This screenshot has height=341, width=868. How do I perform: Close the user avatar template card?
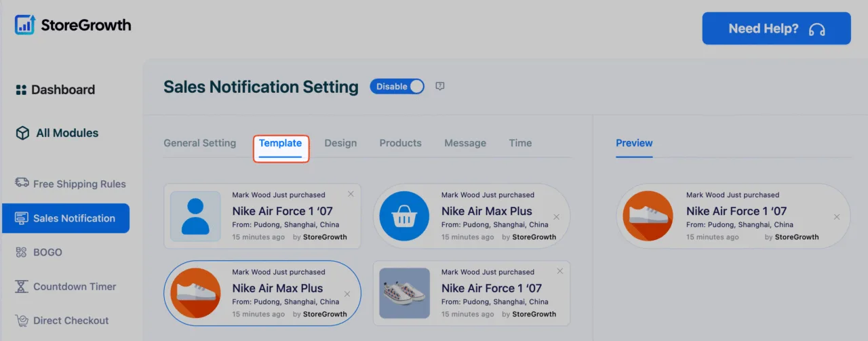coord(351,194)
